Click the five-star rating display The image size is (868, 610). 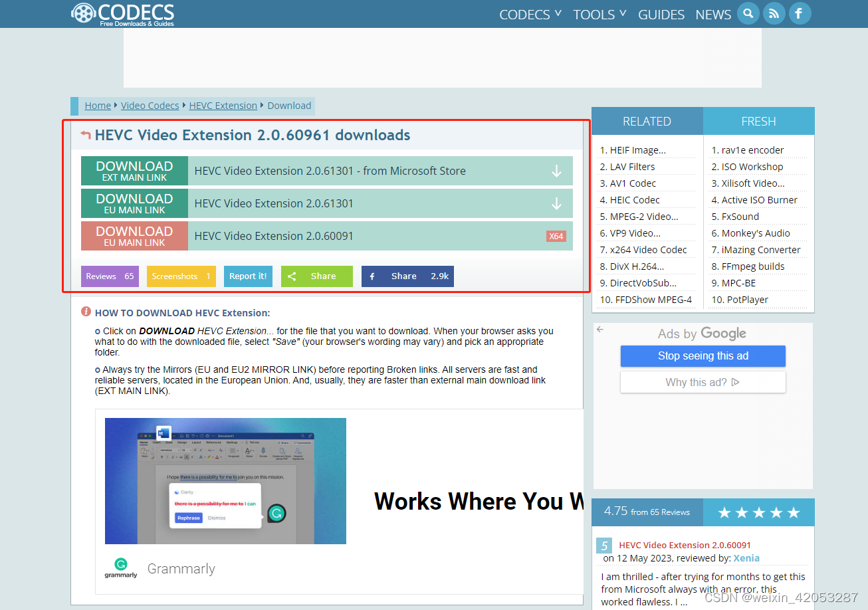[758, 512]
